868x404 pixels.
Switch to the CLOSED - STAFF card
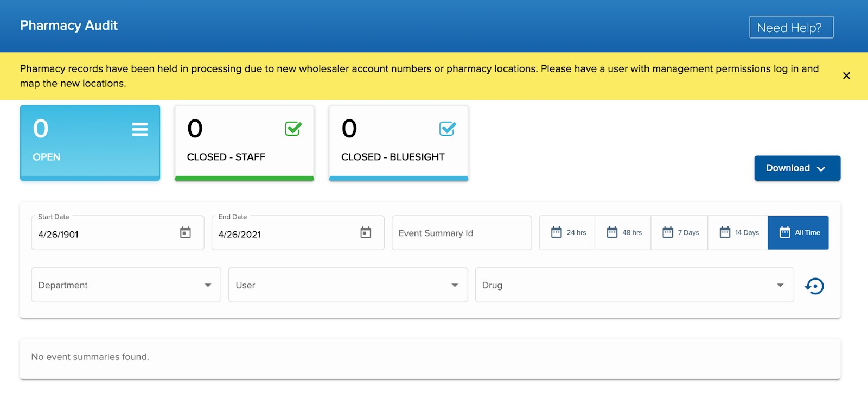244,143
